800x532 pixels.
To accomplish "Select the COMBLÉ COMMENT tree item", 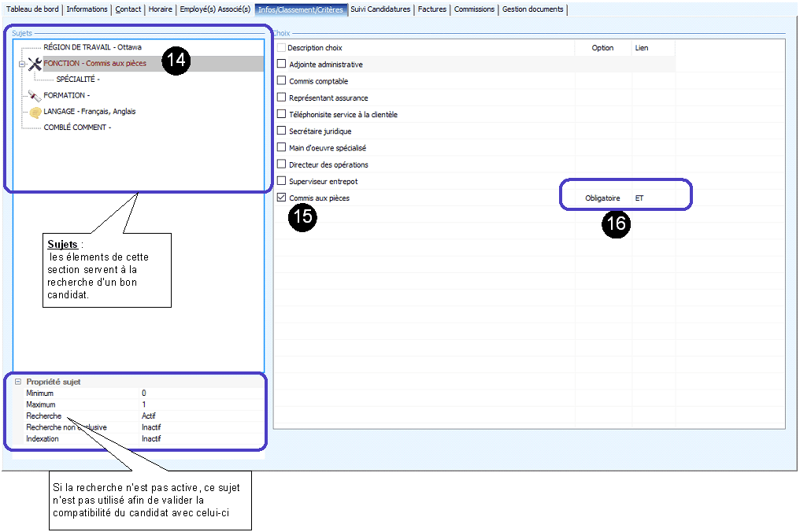I will [x=77, y=127].
